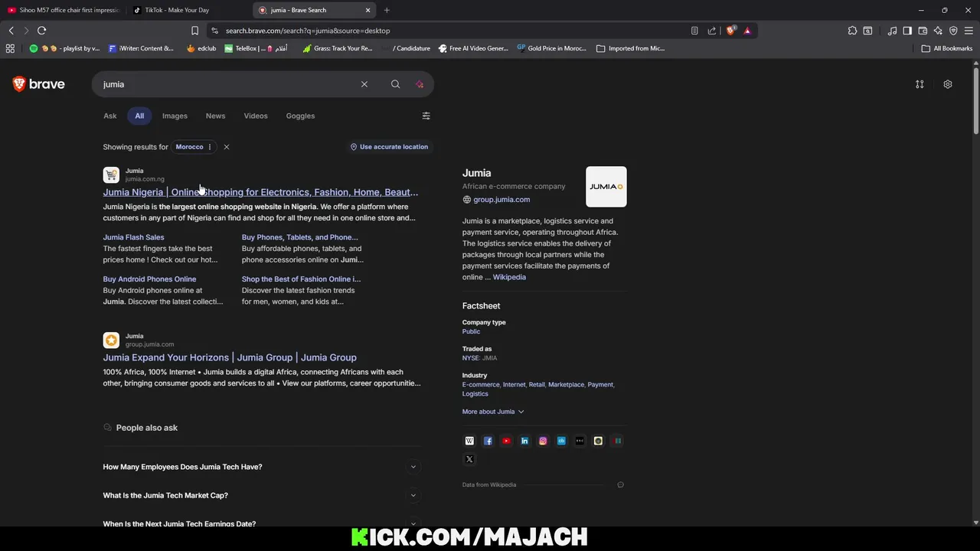Click the Brave Shields lion icon
Viewport: 980px width, 551px height.
tap(731, 31)
